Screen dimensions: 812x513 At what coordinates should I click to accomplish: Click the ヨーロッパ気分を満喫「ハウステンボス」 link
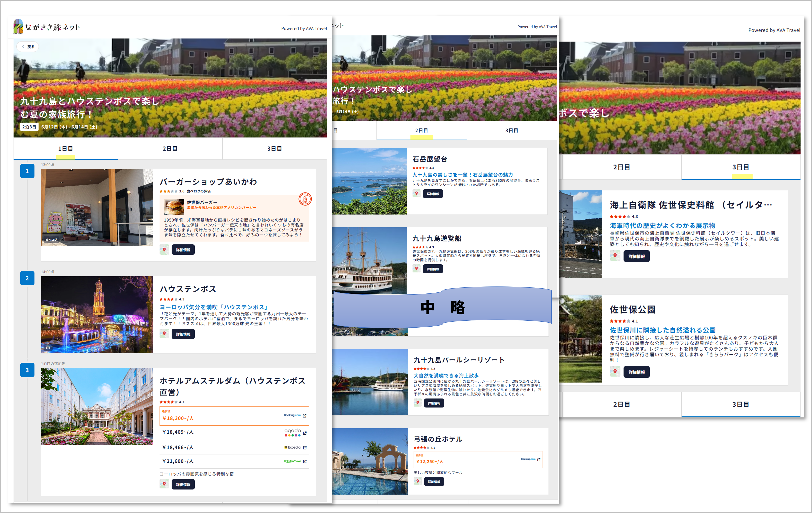(x=214, y=307)
